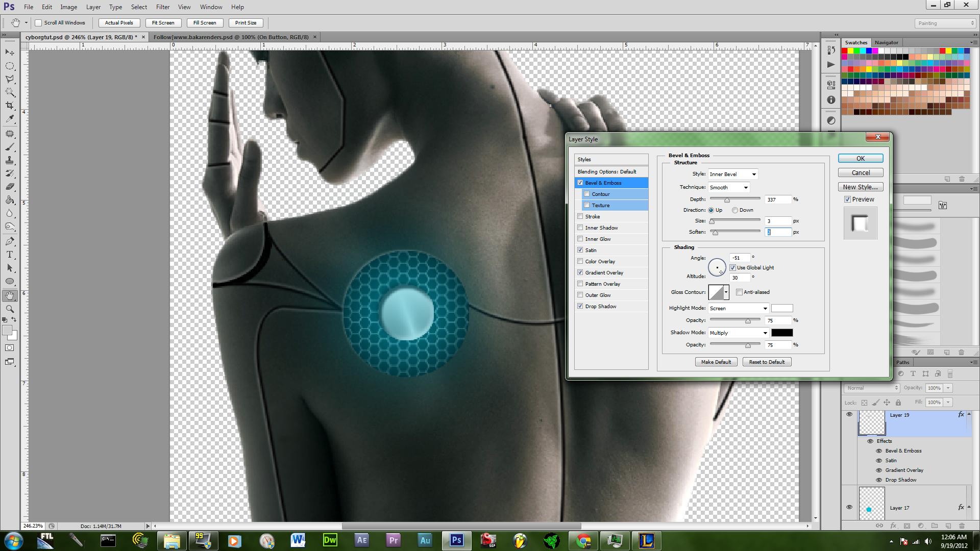The image size is (980, 551).
Task: Select the Ellipse shape tool
Action: 10,281
